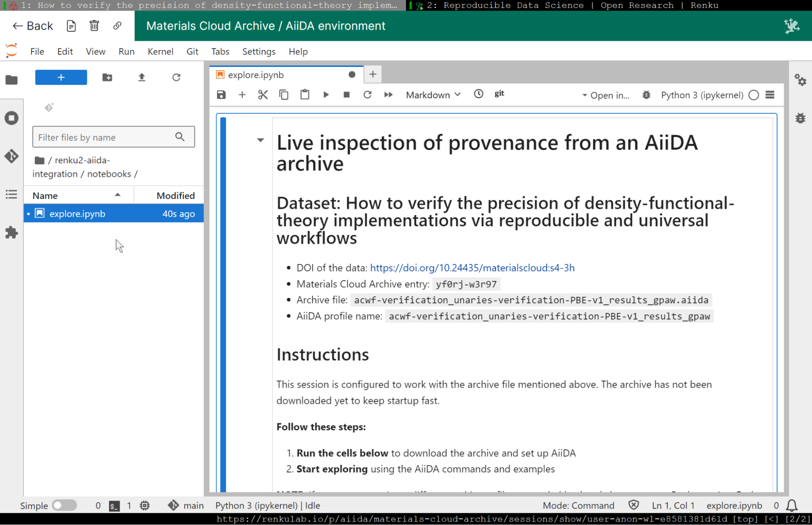Open the running terminals and kernels panel
Viewport: 812px width, 525px height.
pos(11,118)
